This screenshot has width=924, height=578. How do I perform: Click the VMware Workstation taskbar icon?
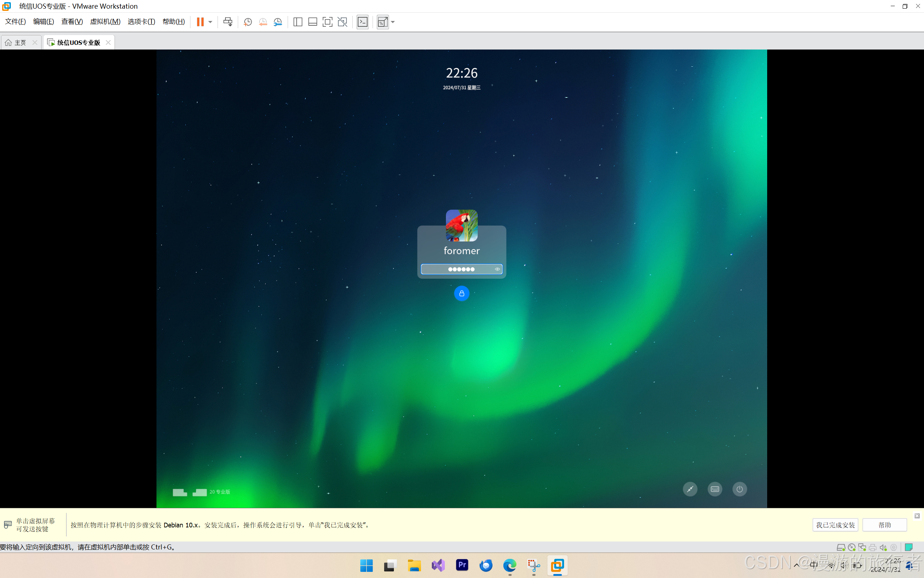tap(558, 565)
